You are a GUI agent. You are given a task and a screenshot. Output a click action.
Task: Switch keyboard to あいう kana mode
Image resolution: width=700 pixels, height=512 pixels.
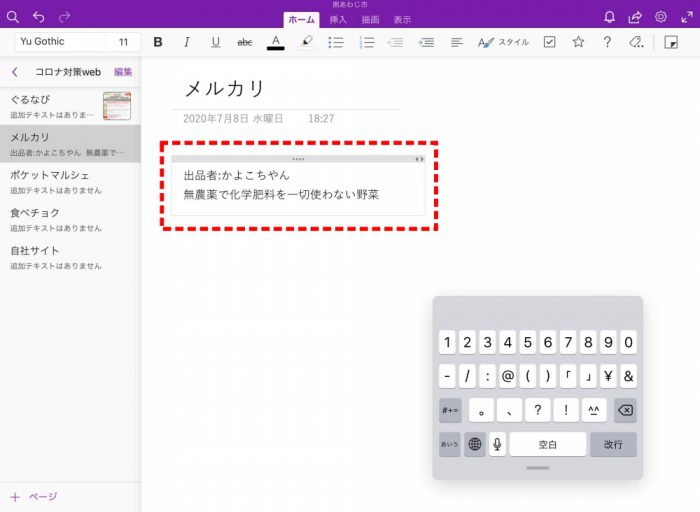450,444
